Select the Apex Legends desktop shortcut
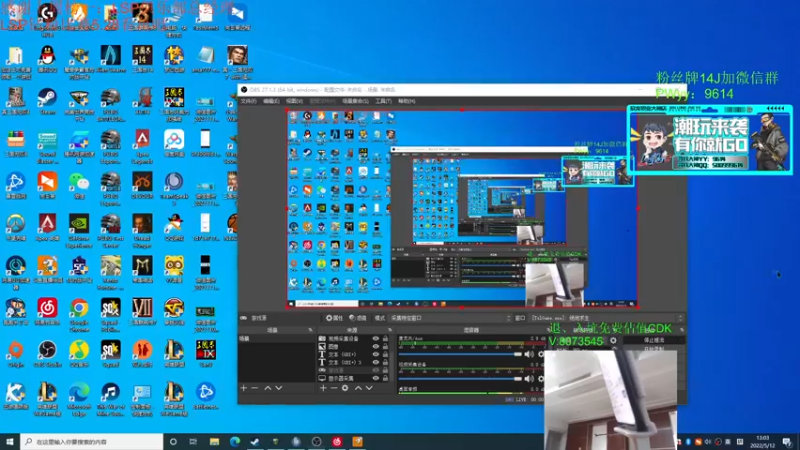800x450 pixels. coord(142,146)
